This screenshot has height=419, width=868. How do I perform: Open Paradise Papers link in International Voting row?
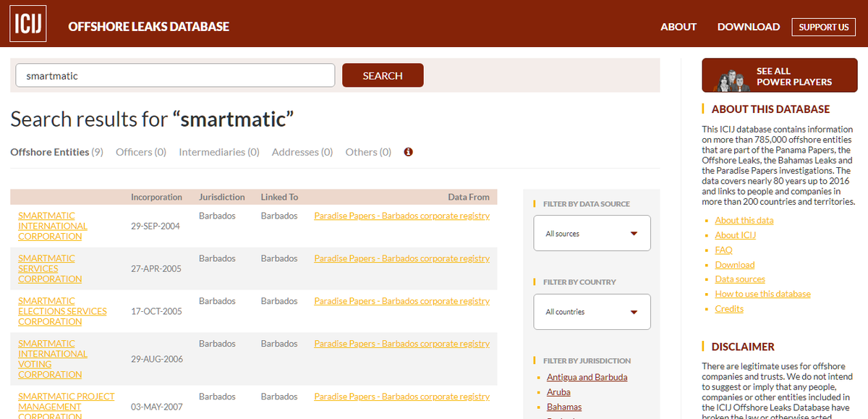401,344
